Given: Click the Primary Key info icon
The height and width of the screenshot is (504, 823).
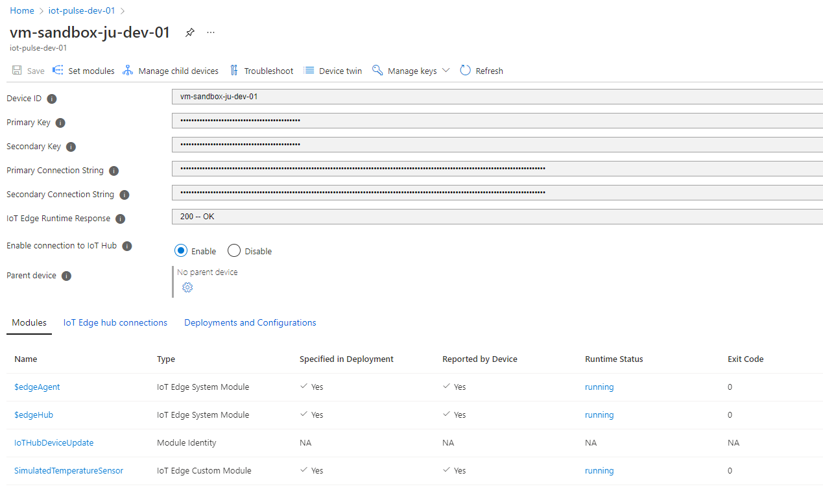Looking at the screenshot, I should [60, 123].
